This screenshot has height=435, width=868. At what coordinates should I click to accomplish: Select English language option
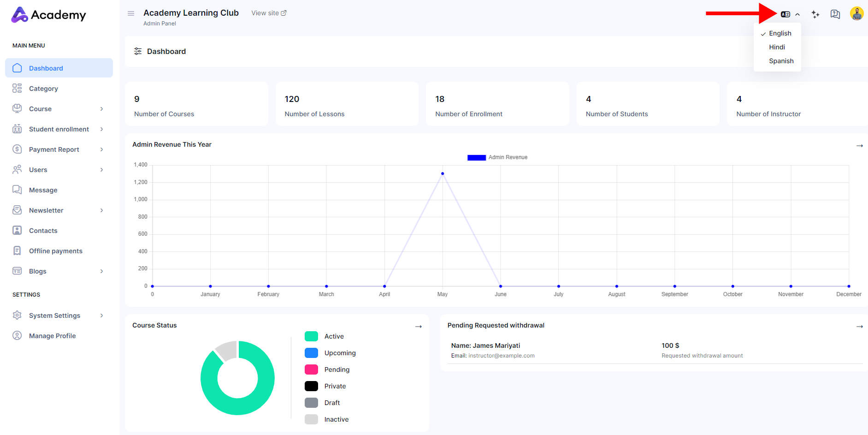coord(780,33)
